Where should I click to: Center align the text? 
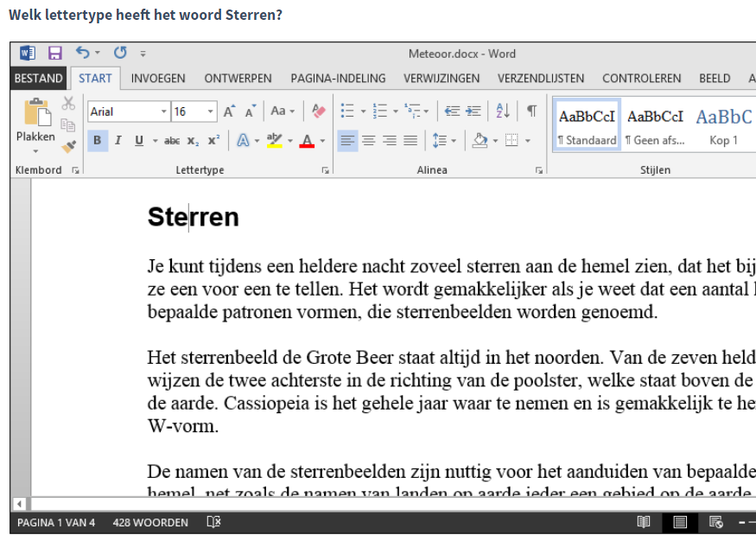[369, 141]
